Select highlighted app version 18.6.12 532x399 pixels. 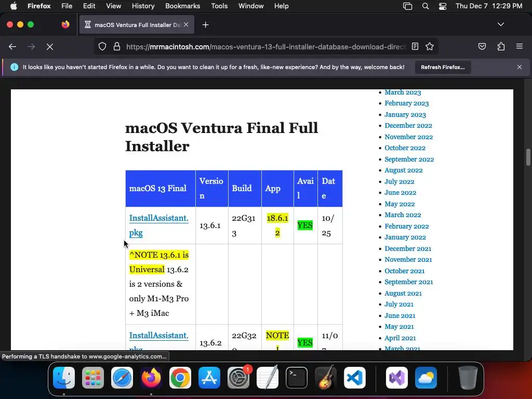point(277,225)
